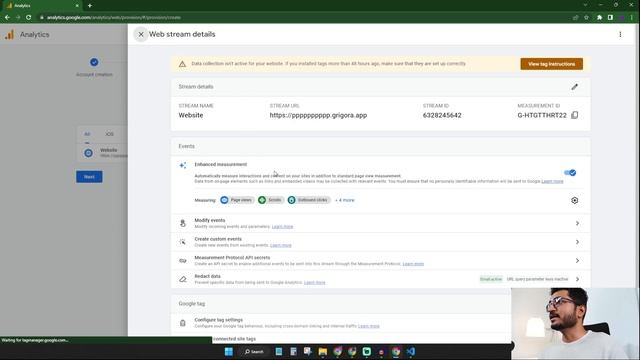The height and width of the screenshot is (360, 640).
Task: Click the taskbar Search box
Action: click(x=254, y=351)
